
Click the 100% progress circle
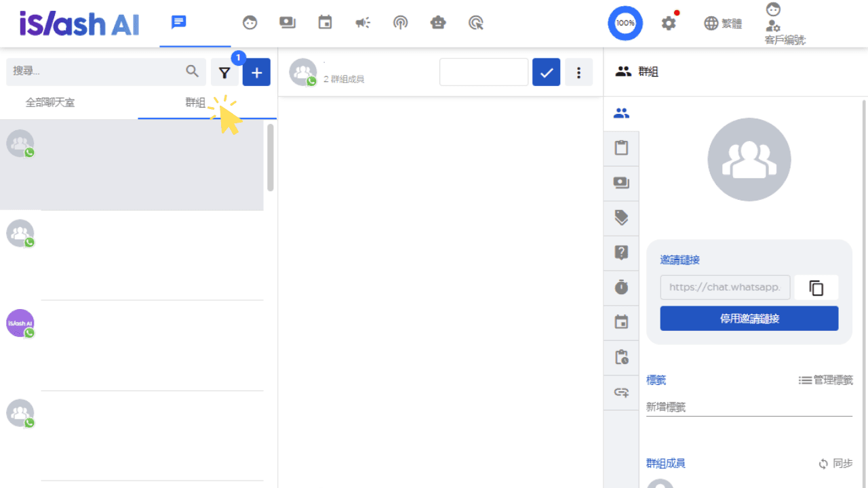[x=625, y=23]
